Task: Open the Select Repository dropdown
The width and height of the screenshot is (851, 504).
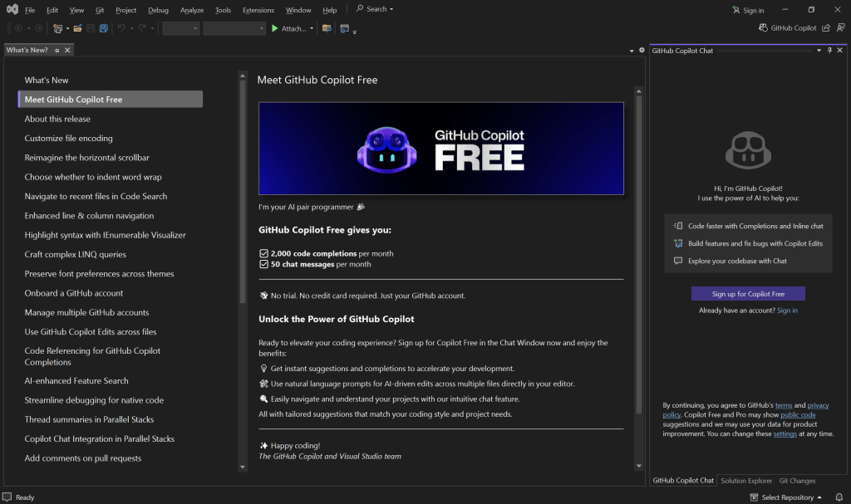Action: [x=785, y=497]
